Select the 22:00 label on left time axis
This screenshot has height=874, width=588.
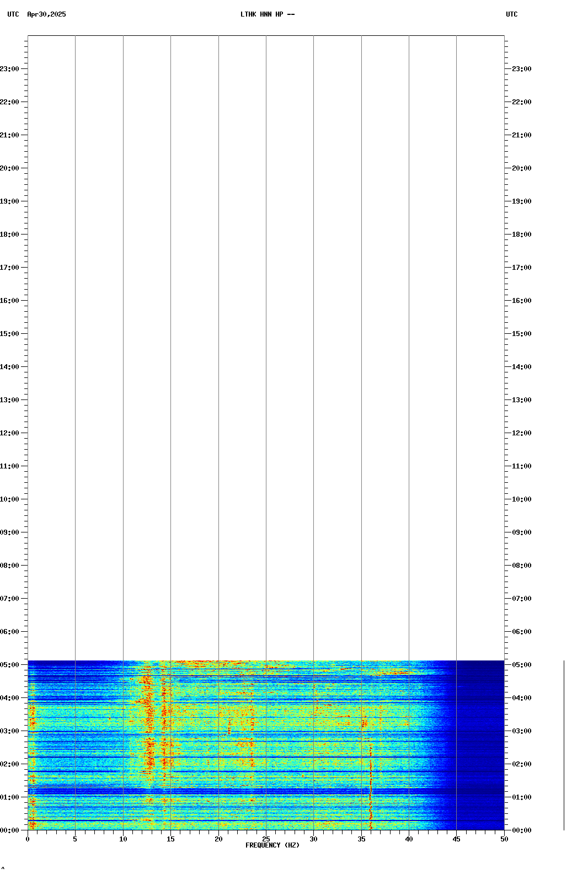point(9,102)
